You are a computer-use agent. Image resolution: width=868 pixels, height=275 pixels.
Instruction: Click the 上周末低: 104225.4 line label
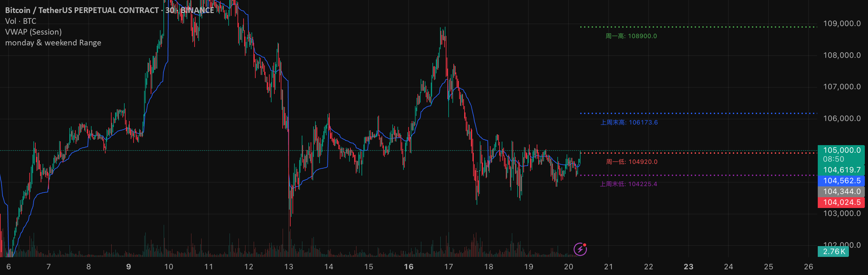pyautogui.click(x=628, y=184)
